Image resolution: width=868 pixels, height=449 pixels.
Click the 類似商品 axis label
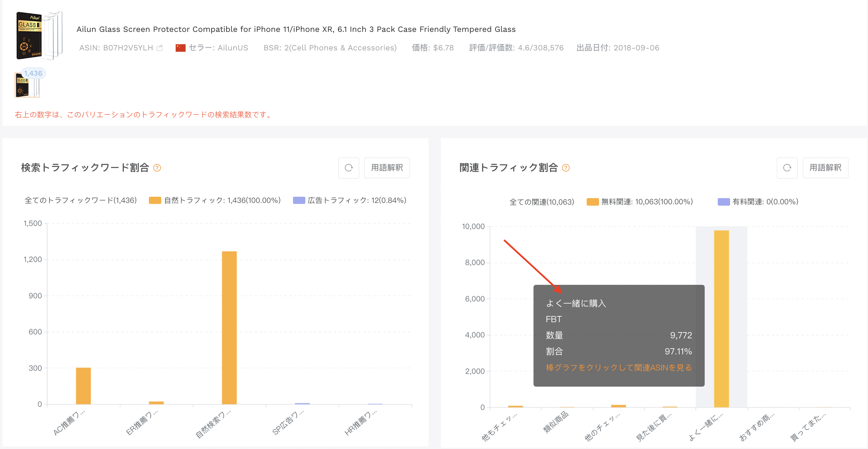pos(556,422)
